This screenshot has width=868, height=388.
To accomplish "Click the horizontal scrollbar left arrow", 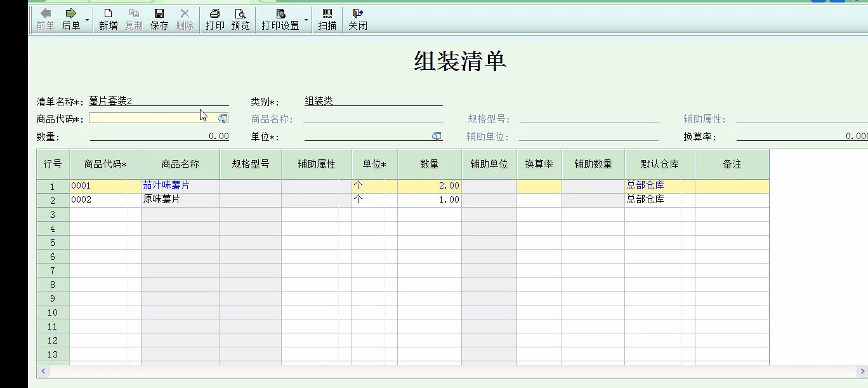I will [43, 371].
